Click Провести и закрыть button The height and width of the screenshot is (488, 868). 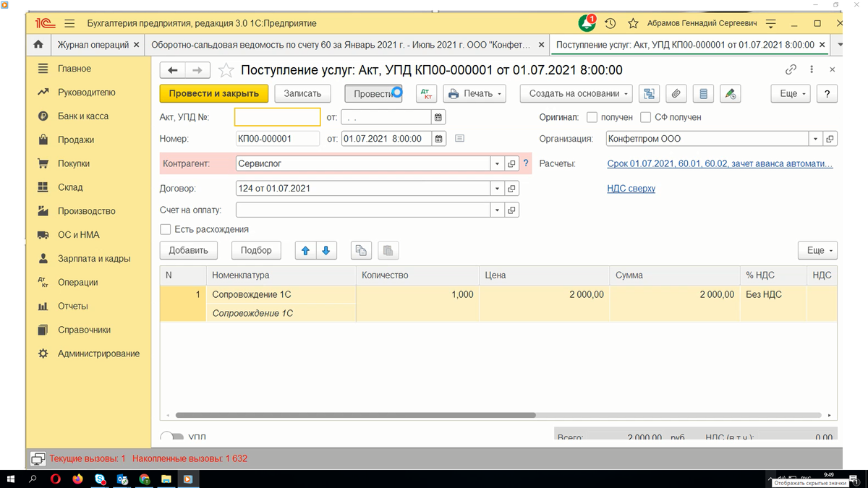[x=214, y=93]
